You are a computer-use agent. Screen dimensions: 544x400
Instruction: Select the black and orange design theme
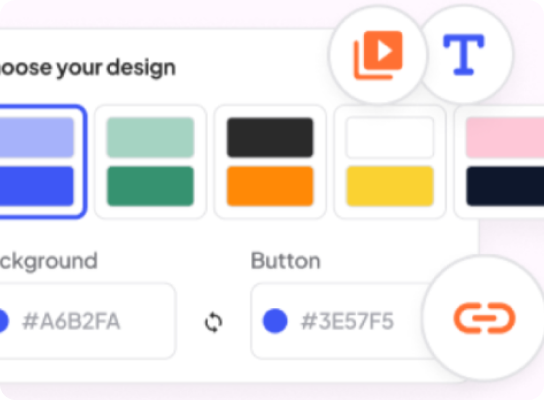[270, 162]
